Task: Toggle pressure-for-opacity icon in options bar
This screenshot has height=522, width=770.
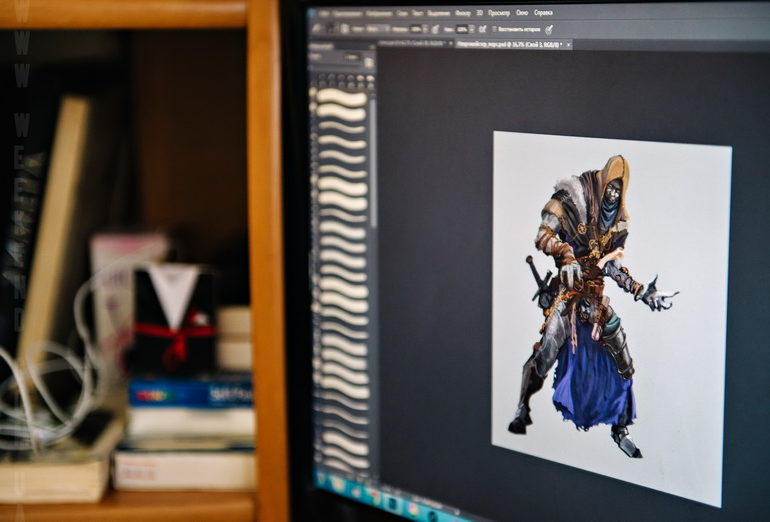Action: [x=435, y=29]
